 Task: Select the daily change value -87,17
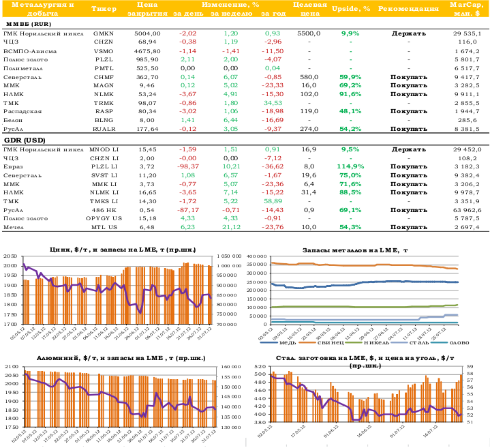point(188,210)
